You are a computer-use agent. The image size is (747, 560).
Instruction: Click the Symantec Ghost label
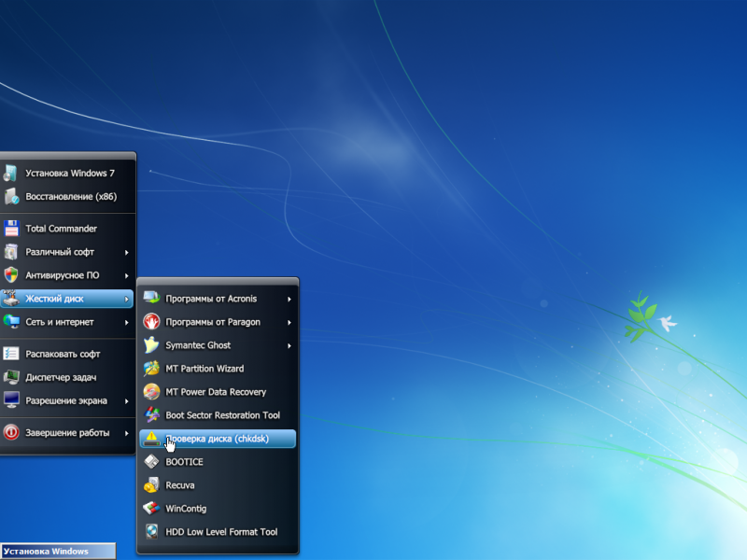[198, 345]
